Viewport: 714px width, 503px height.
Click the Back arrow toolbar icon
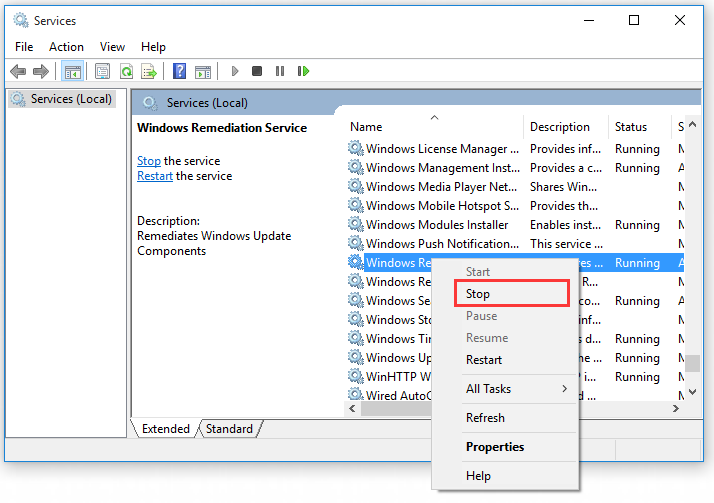tap(18, 71)
